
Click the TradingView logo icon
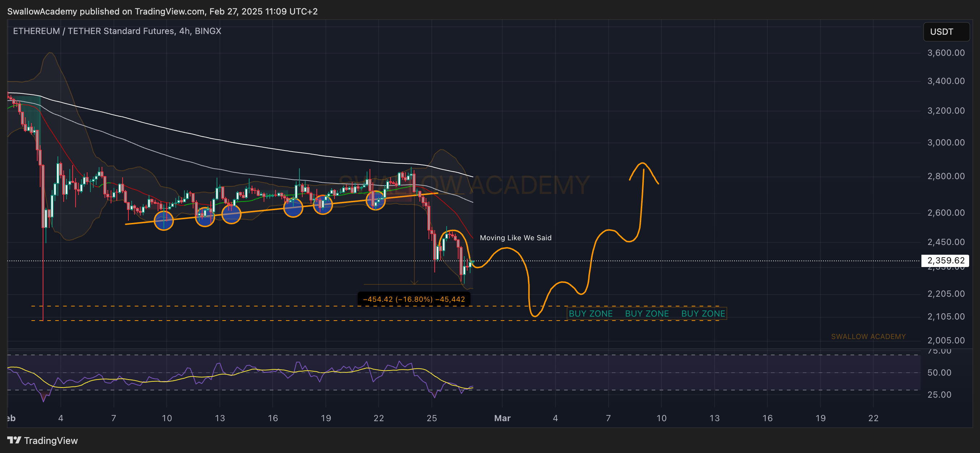(x=14, y=440)
